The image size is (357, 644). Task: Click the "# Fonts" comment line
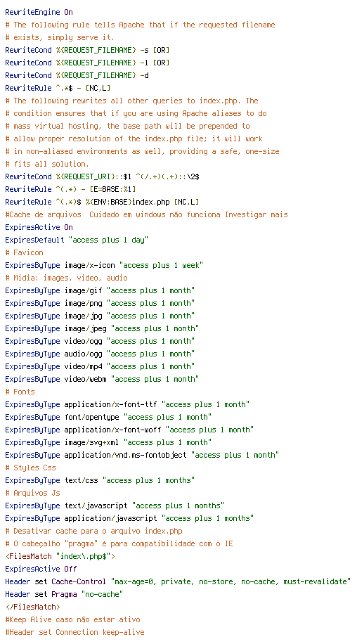(20, 392)
